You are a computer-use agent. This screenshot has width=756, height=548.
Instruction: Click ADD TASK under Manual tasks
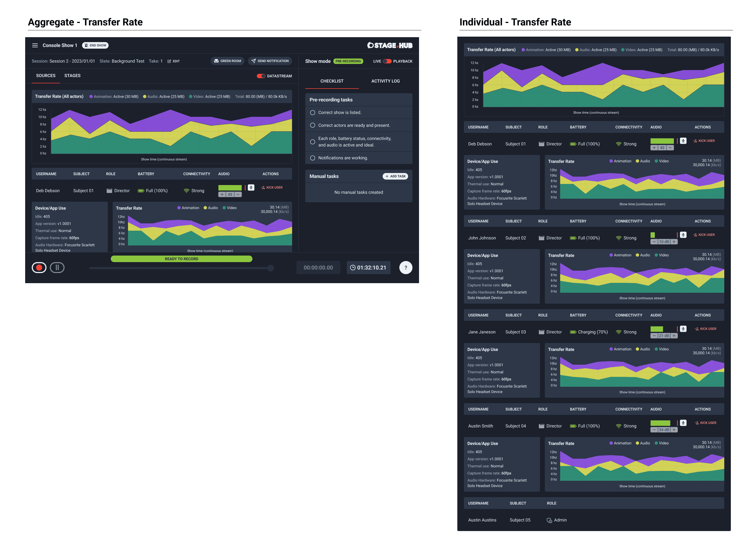[395, 176]
